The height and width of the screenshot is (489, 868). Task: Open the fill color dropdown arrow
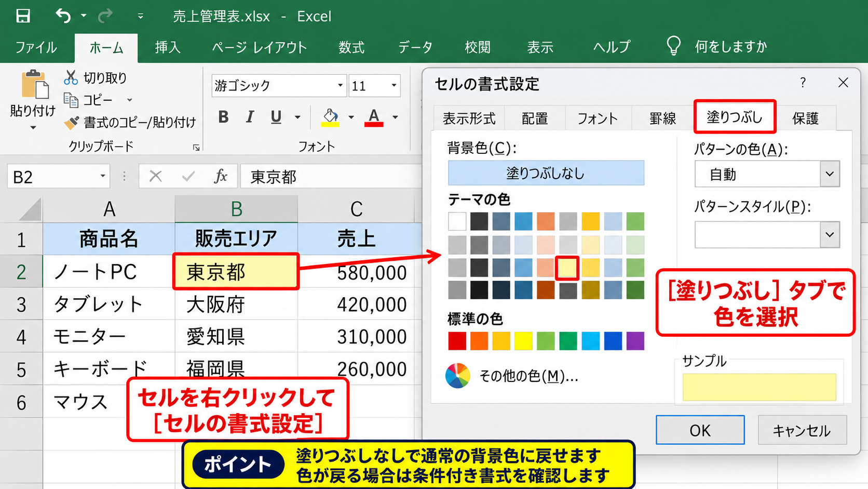point(351,117)
